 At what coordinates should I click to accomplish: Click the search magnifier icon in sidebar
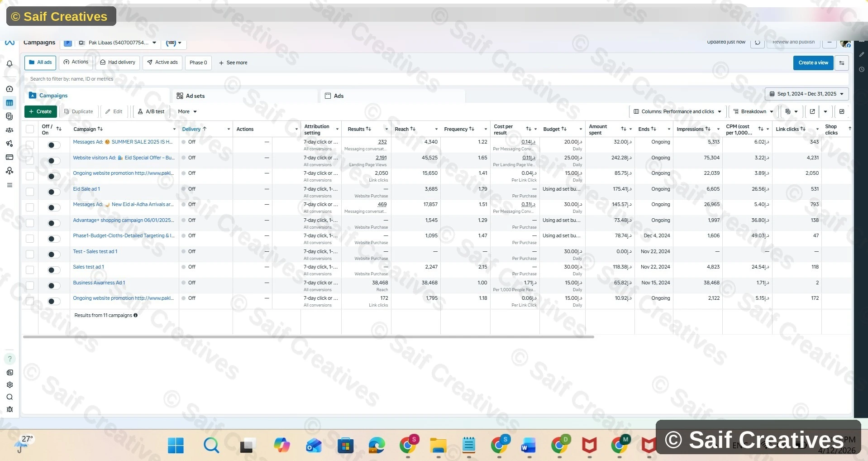[10, 397]
